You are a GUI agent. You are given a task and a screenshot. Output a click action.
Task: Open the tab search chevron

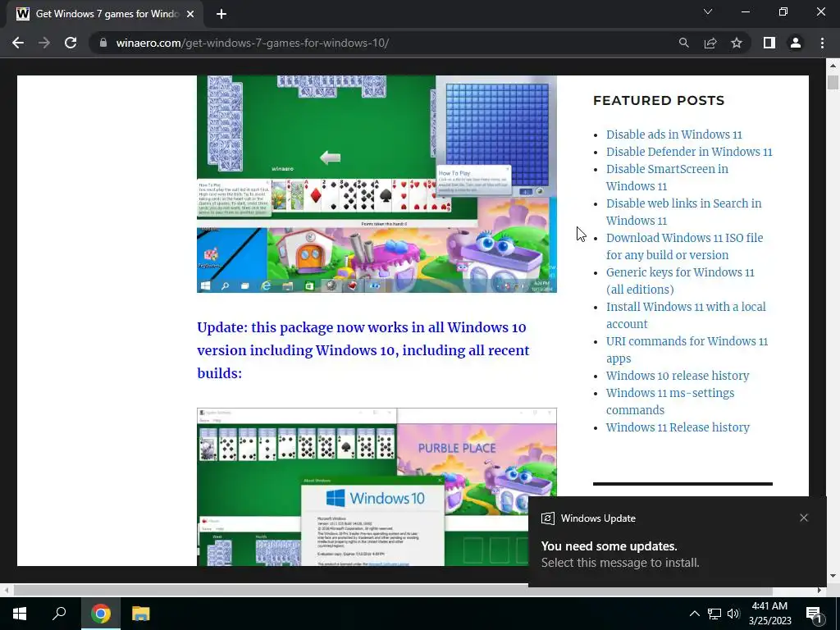pyautogui.click(x=708, y=11)
